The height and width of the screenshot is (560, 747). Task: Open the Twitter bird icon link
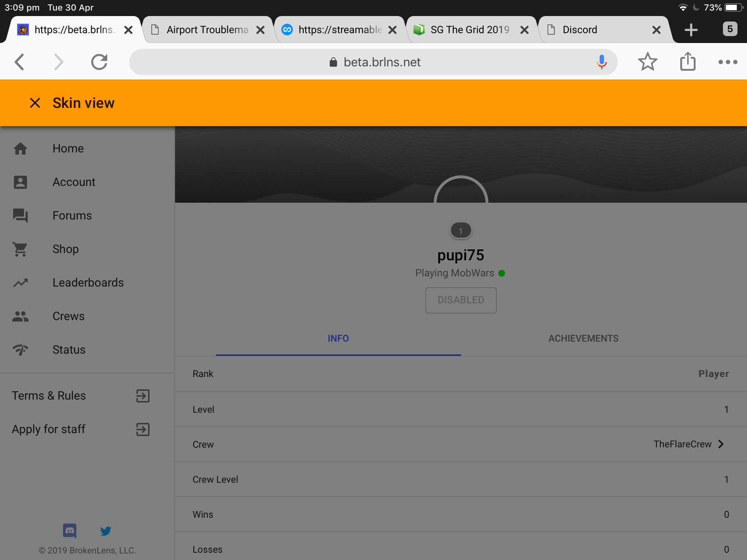tap(105, 531)
